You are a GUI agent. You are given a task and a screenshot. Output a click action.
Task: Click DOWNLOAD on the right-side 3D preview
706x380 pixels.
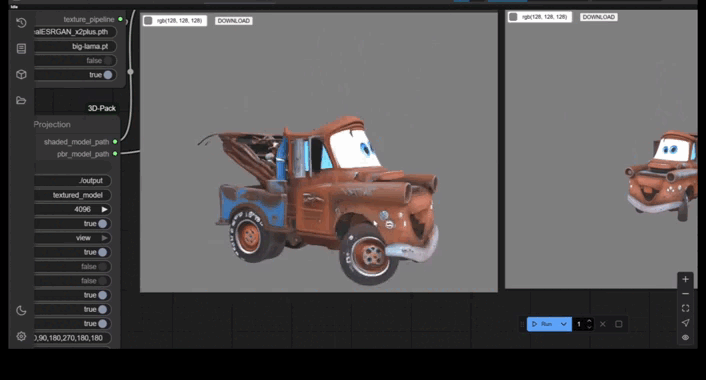click(x=599, y=17)
